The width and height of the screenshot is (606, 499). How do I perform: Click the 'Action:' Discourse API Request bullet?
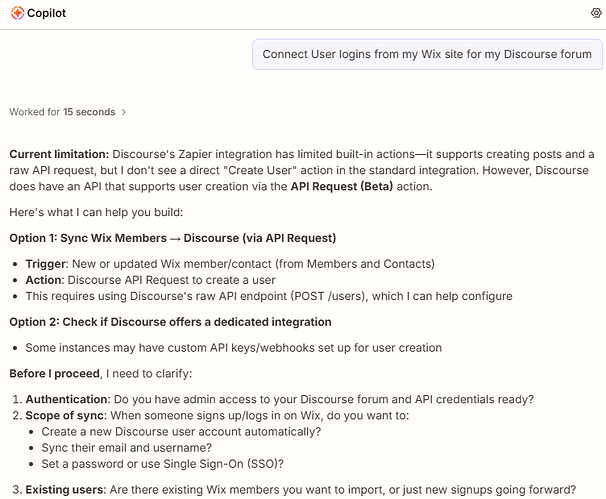[150, 280]
